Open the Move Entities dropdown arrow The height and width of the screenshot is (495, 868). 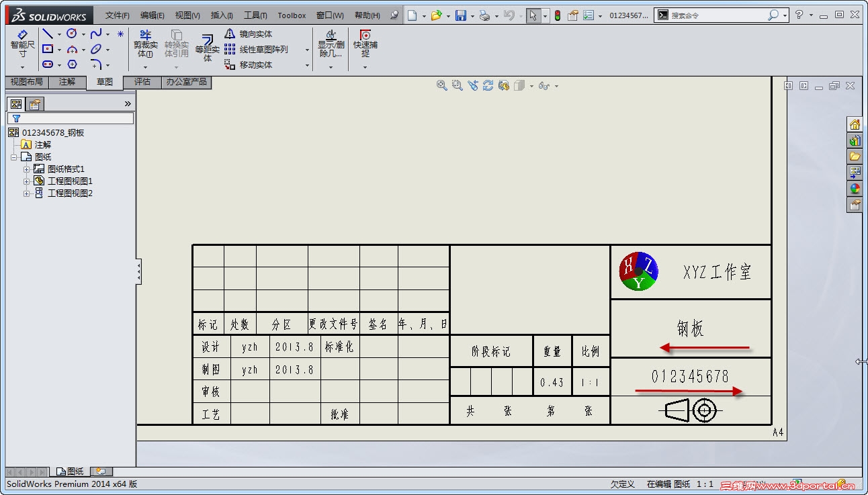307,65
